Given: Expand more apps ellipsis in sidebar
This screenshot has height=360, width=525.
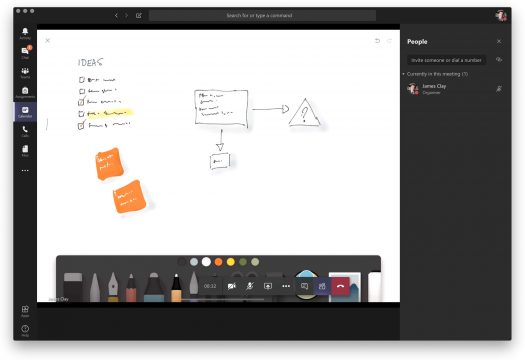Looking at the screenshot, I should [25, 170].
